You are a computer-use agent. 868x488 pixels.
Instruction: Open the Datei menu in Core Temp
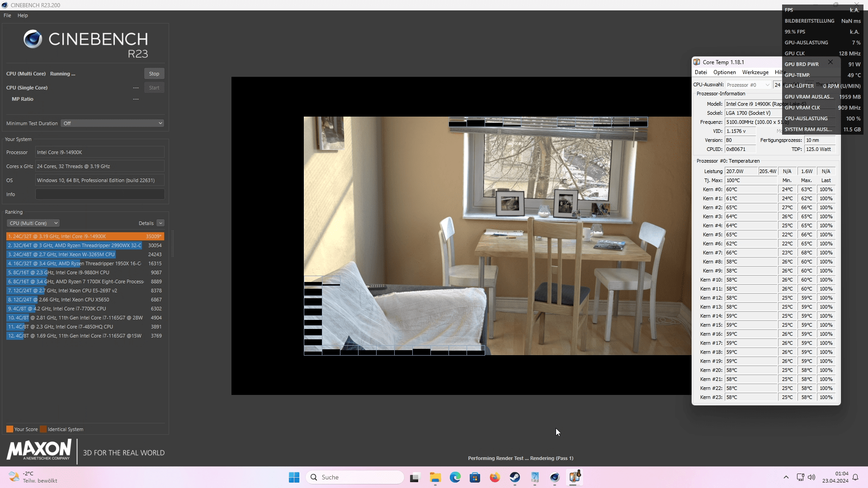701,72
